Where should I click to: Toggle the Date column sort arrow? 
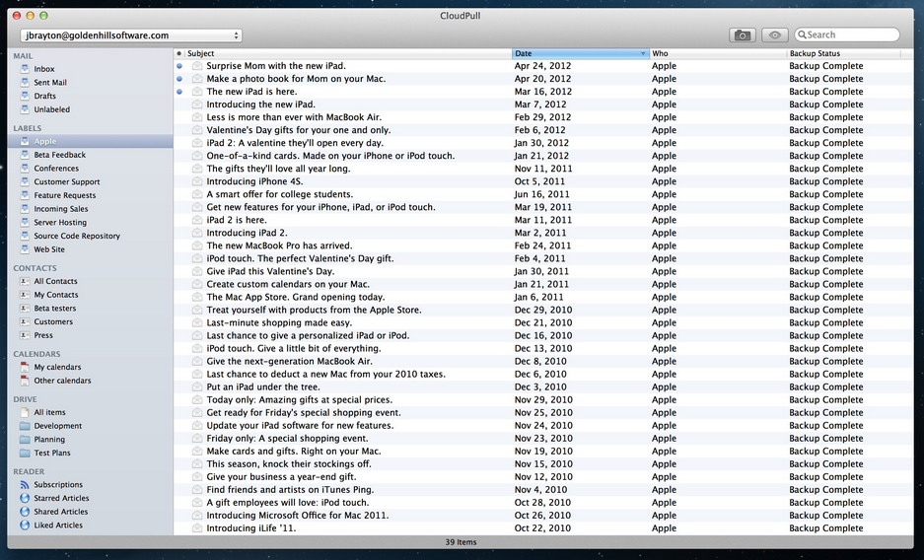[x=643, y=53]
